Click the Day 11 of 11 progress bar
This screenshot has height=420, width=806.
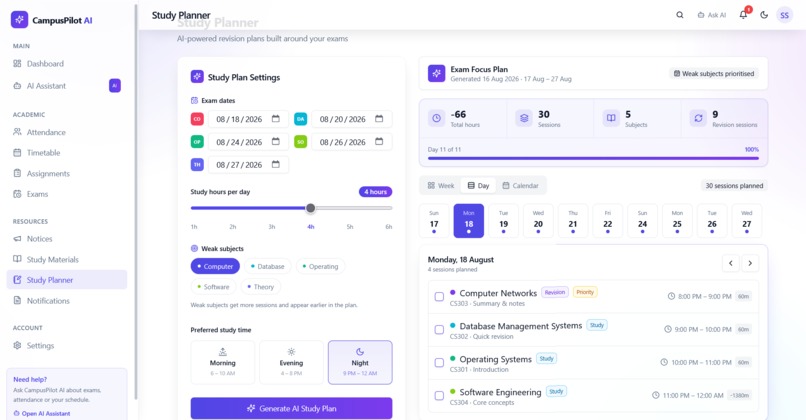593,158
